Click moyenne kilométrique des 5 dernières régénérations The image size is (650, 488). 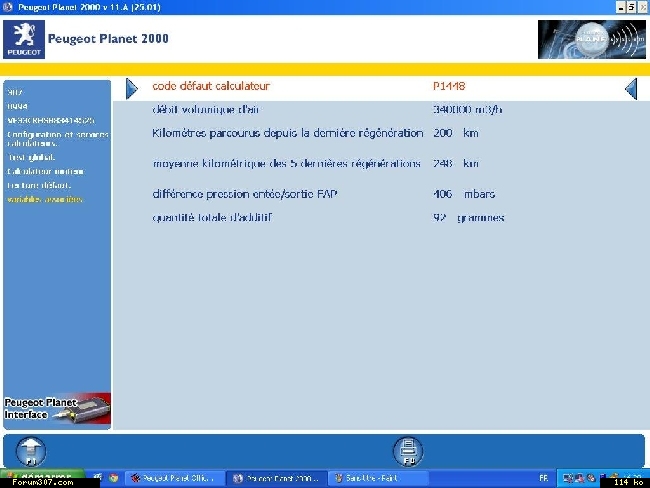click(x=286, y=163)
